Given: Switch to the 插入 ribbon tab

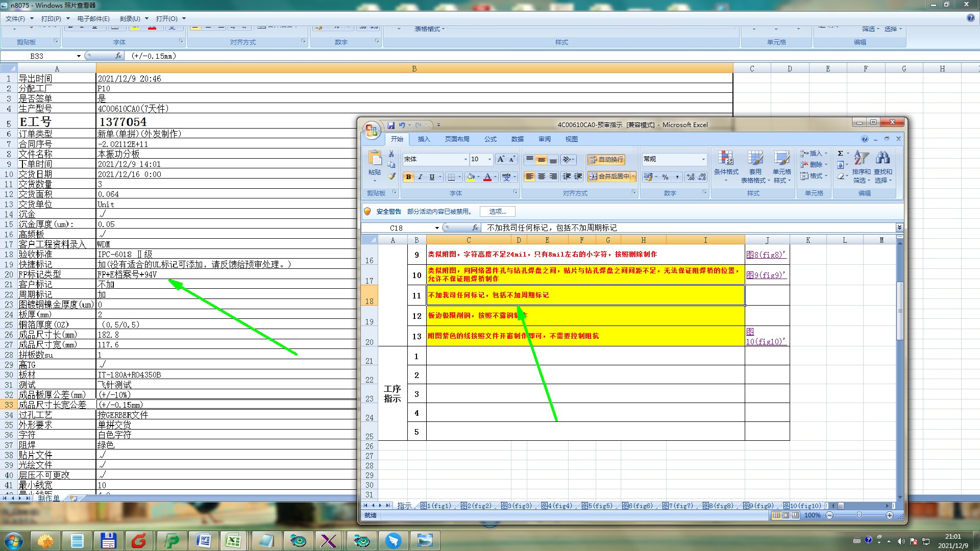Looking at the screenshot, I should 424,139.
